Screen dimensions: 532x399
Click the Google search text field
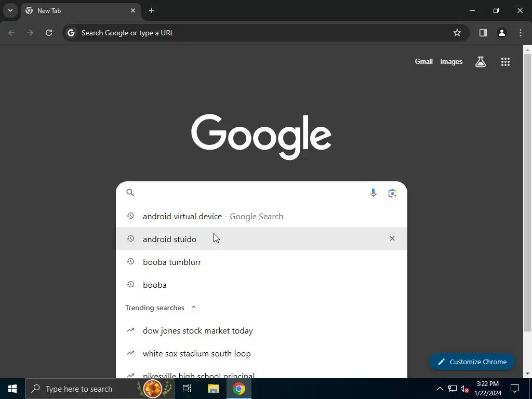[251, 193]
